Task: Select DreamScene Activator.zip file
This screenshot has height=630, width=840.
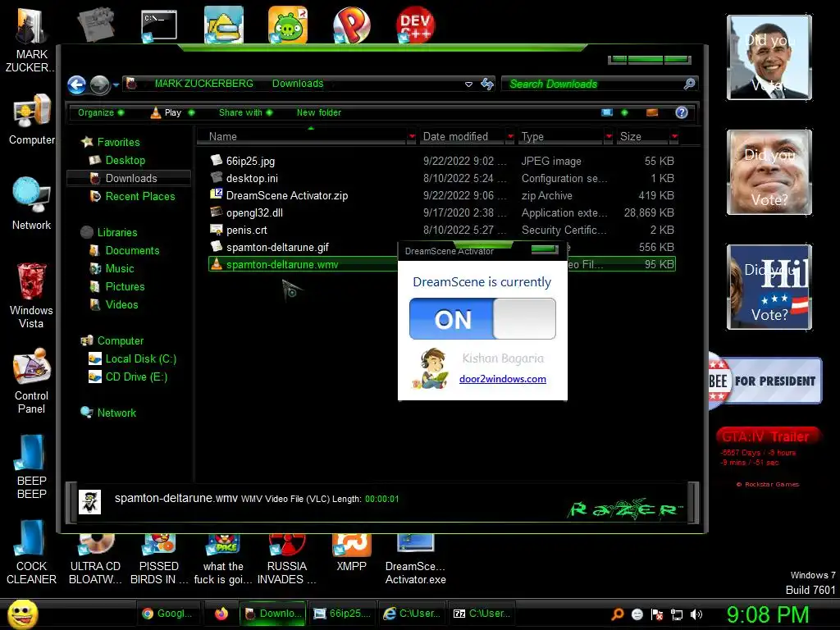Action: click(x=442, y=195)
